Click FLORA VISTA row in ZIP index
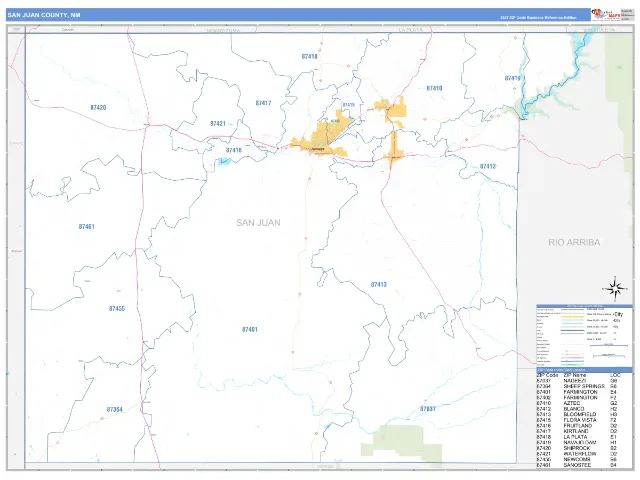The height and width of the screenshot is (480, 640). click(577, 420)
